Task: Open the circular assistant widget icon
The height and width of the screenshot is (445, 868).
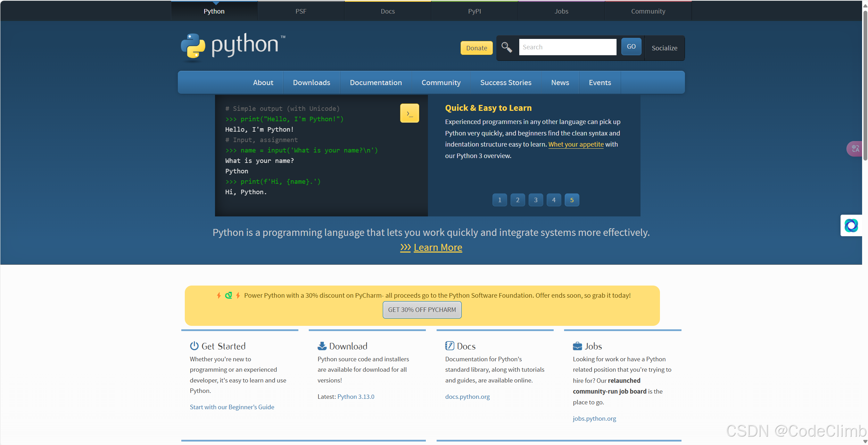Action: pos(851,226)
